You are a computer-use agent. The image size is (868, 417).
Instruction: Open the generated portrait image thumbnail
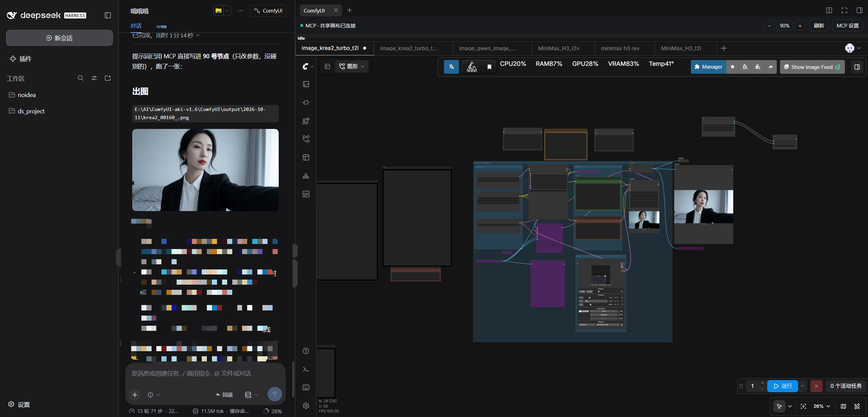pyautogui.click(x=205, y=170)
